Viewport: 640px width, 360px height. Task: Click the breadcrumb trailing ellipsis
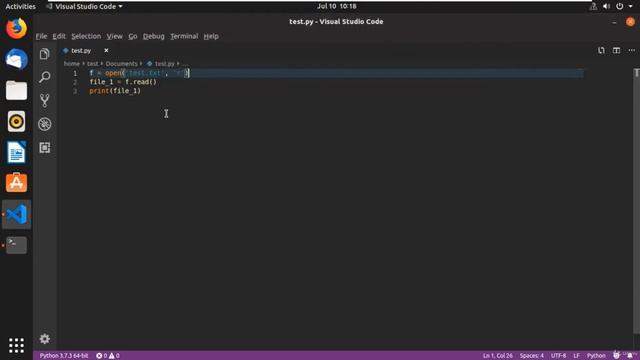(x=185, y=64)
